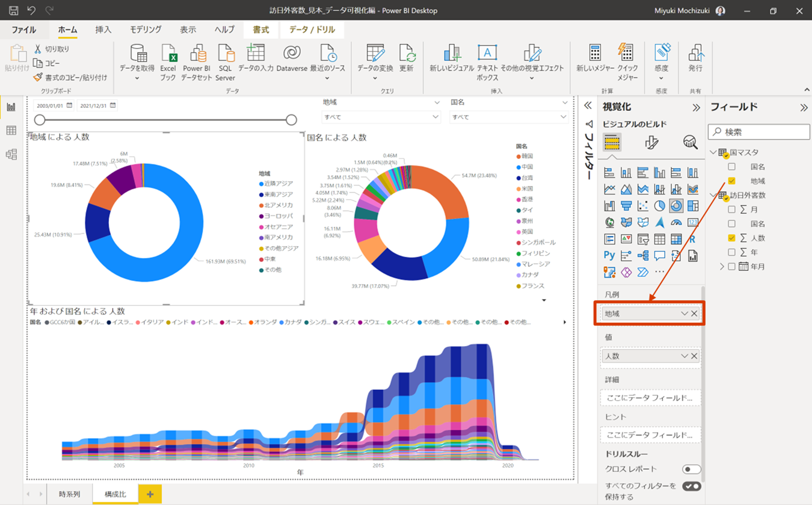Expand the フィルター pane
Screen dimensions: 812x505
pyautogui.click(x=588, y=106)
